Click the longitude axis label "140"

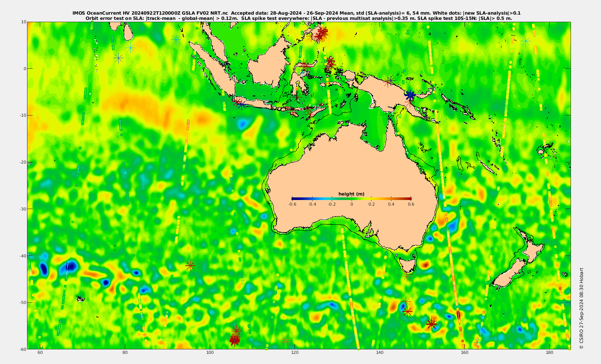click(380, 353)
